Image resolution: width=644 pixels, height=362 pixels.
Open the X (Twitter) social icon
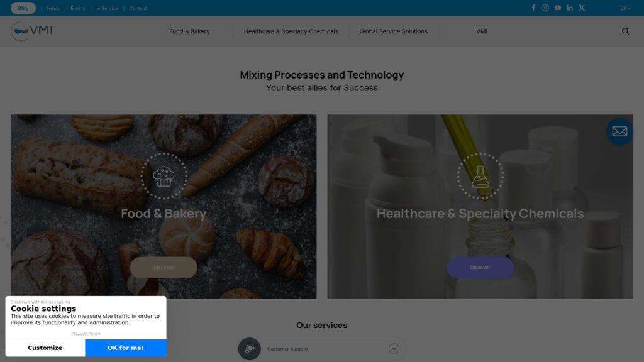click(582, 8)
